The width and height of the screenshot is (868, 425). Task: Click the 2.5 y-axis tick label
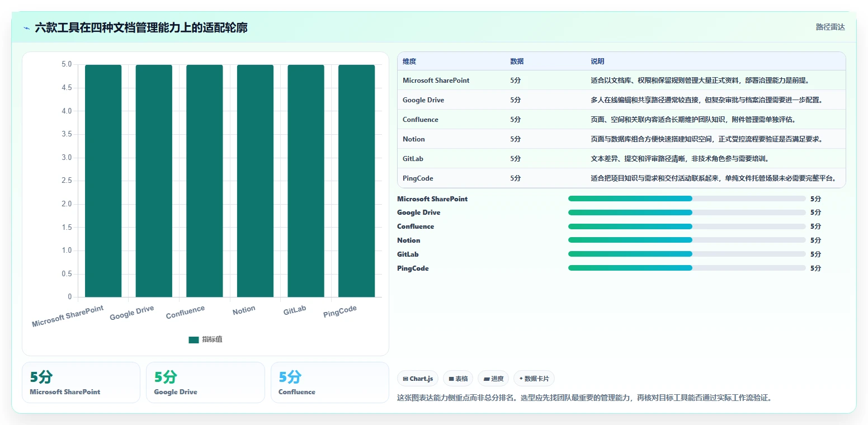coord(67,181)
